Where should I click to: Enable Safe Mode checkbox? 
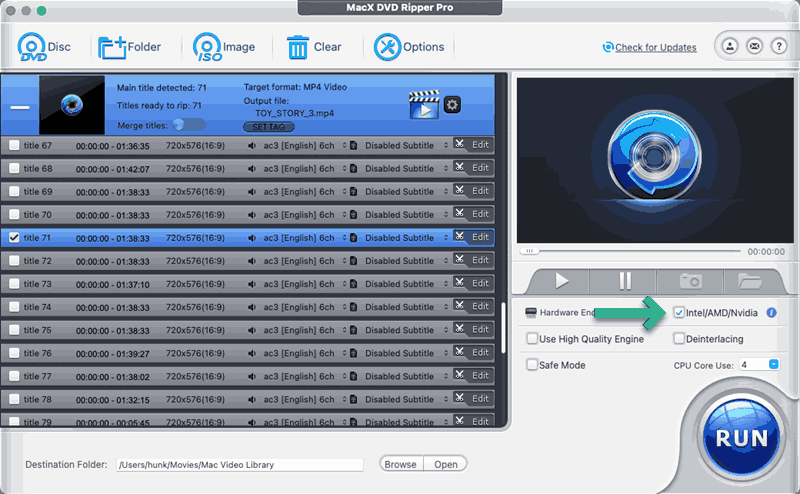532,364
